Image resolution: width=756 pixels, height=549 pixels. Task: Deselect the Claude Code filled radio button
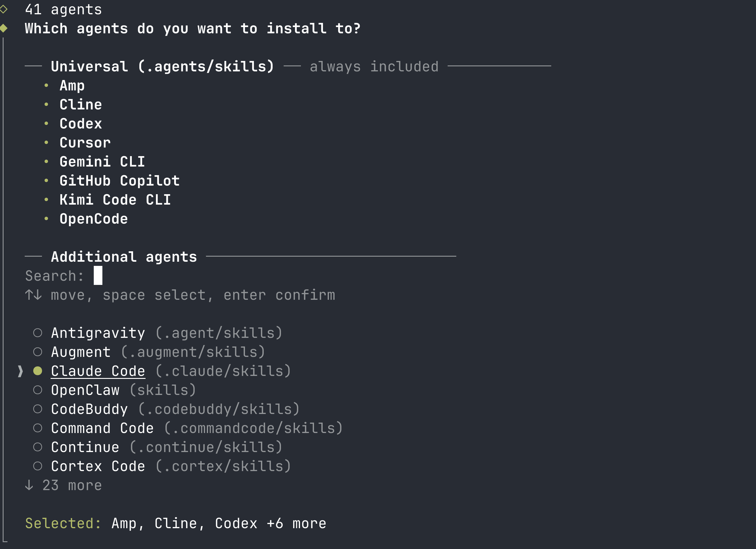point(38,371)
